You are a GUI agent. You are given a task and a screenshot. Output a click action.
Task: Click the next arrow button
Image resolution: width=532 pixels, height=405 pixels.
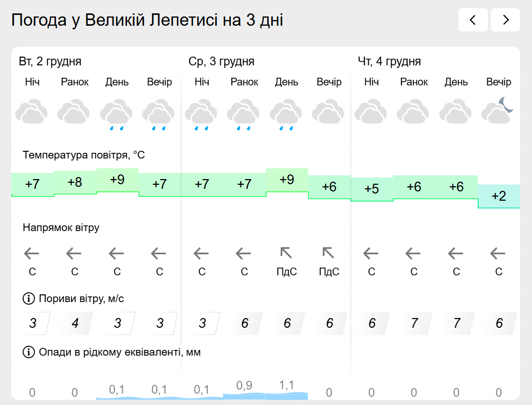click(505, 20)
